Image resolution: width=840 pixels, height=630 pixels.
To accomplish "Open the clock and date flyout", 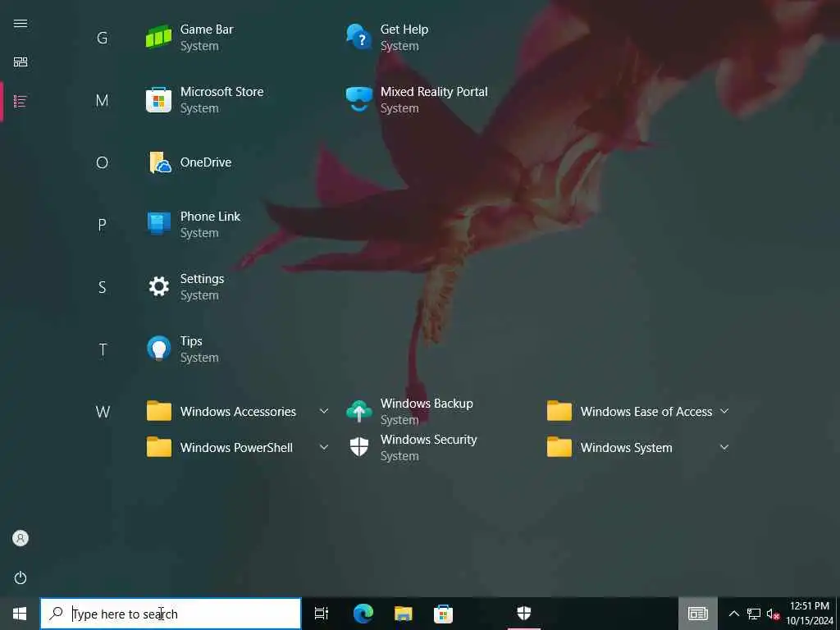I will [x=810, y=614].
